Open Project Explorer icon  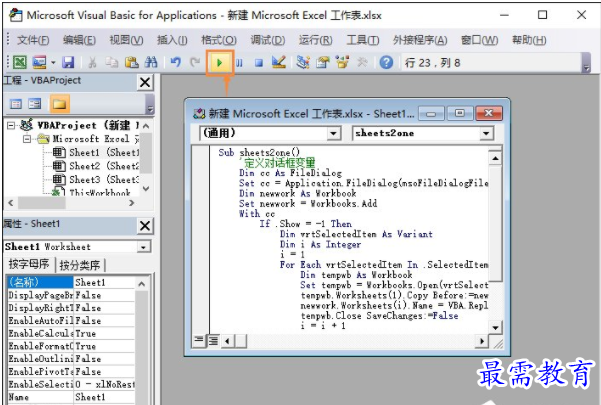[303, 62]
